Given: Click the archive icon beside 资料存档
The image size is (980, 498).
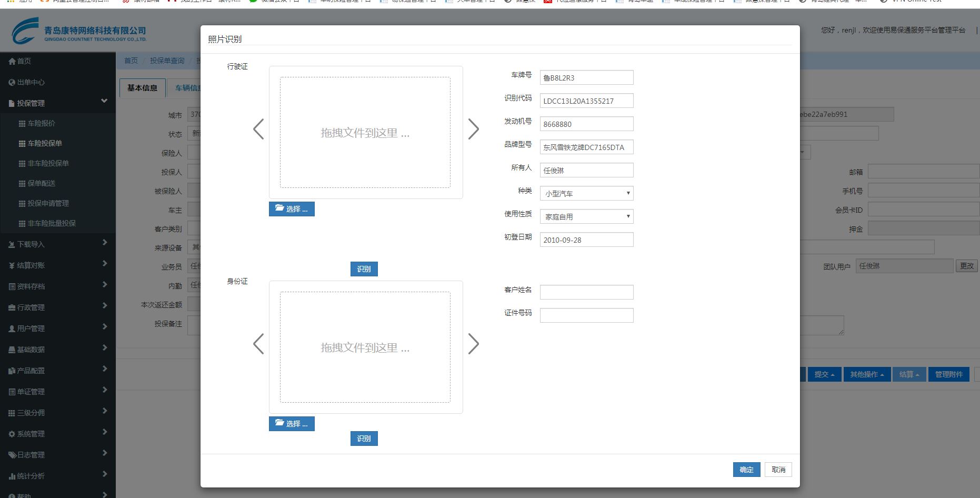Looking at the screenshot, I should pyautogui.click(x=12, y=286).
